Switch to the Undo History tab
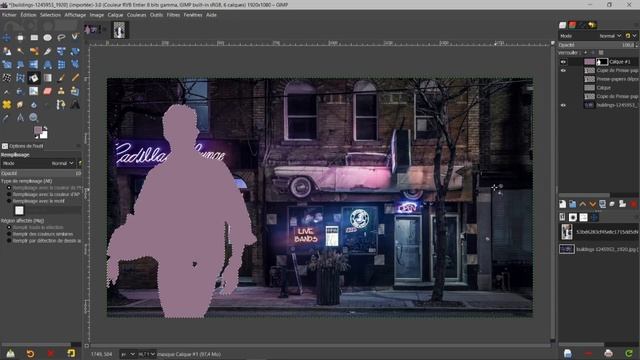Image resolution: width=640 pixels, height=360 pixels. click(592, 25)
